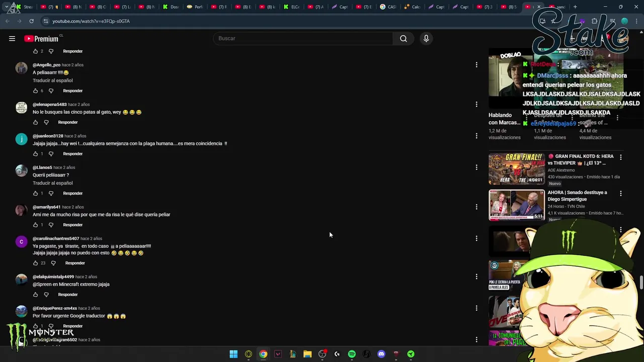This screenshot has height=362, width=644.
Task: Like the comment by @elalquimistalp4499
Action: pos(35,295)
